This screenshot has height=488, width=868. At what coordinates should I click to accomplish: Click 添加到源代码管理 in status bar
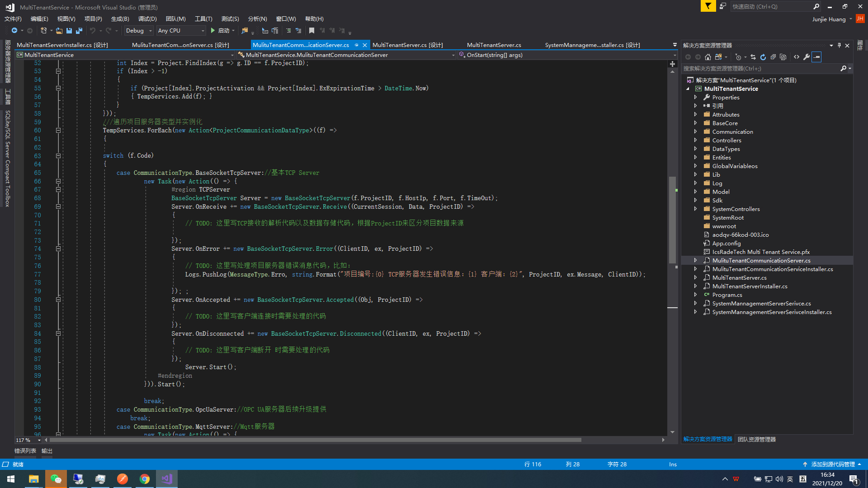click(833, 465)
